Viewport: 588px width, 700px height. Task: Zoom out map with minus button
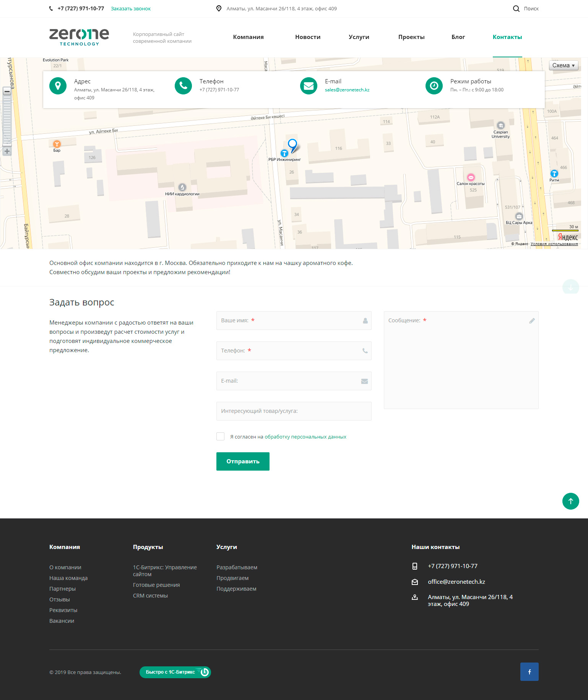7,92
